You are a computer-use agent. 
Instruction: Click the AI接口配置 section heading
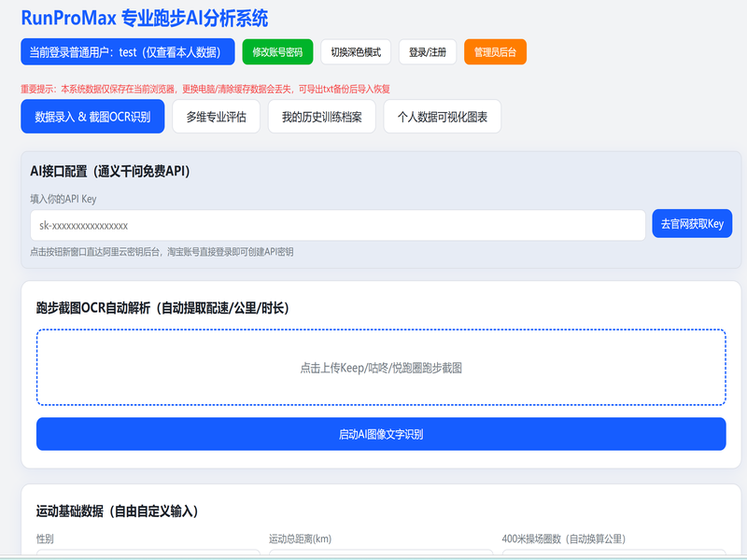[110, 171]
